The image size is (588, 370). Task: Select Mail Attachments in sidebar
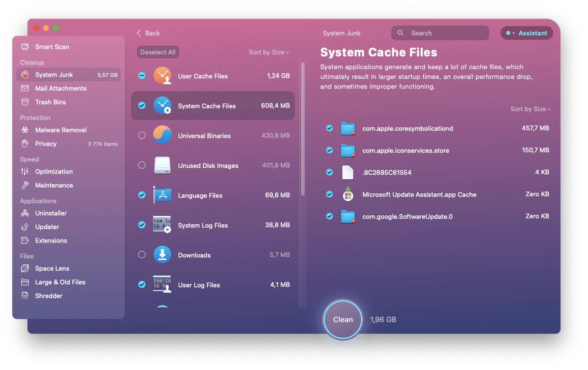click(x=61, y=89)
